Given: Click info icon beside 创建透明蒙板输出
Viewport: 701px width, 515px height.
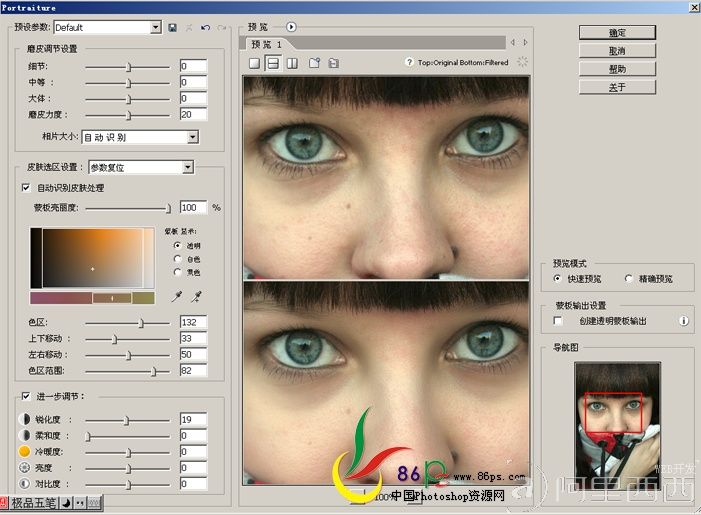Looking at the screenshot, I should (684, 321).
